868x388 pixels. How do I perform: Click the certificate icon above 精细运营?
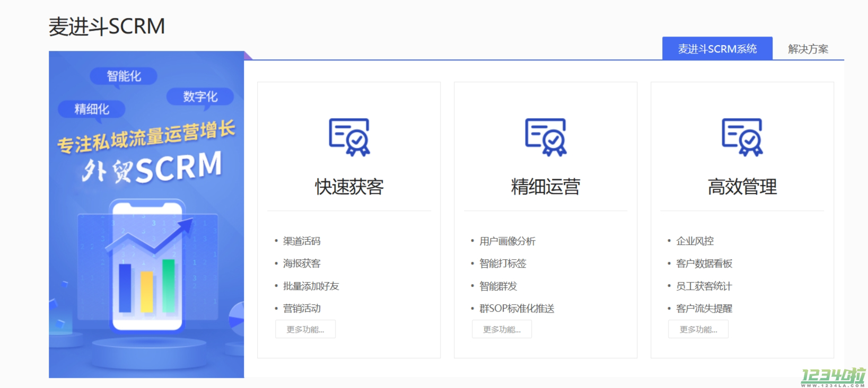pyautogui.click(x=546, y=137)
